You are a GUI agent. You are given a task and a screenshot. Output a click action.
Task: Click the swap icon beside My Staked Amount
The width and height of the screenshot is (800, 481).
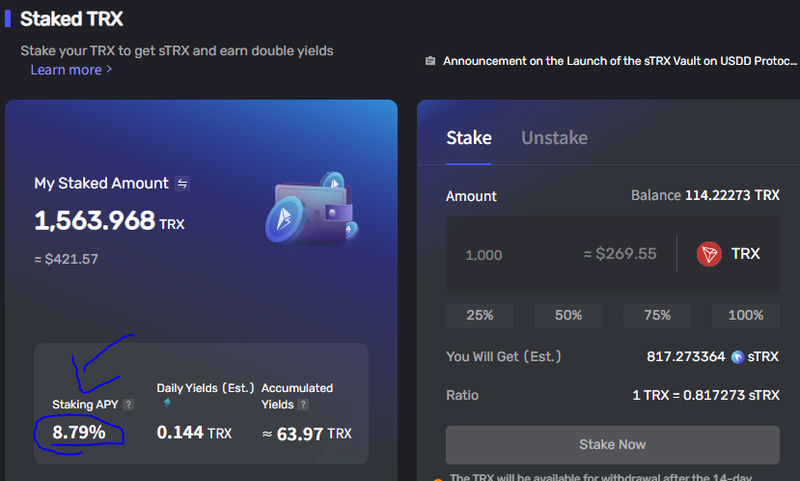[182, 183]
